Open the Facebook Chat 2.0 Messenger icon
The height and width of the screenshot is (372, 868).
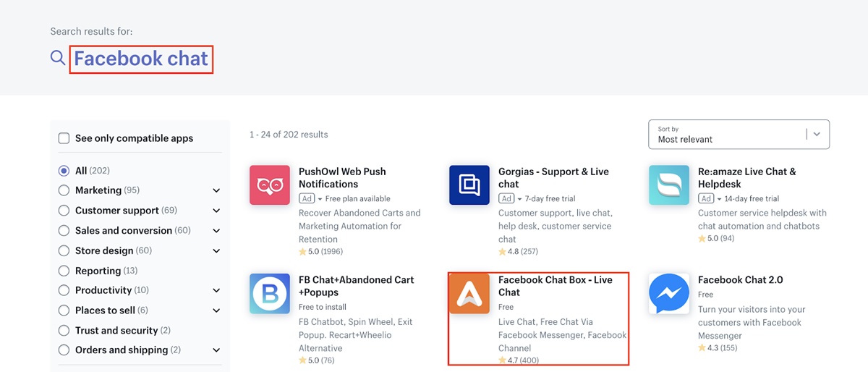pyautogui.click(x=668, y=293)
